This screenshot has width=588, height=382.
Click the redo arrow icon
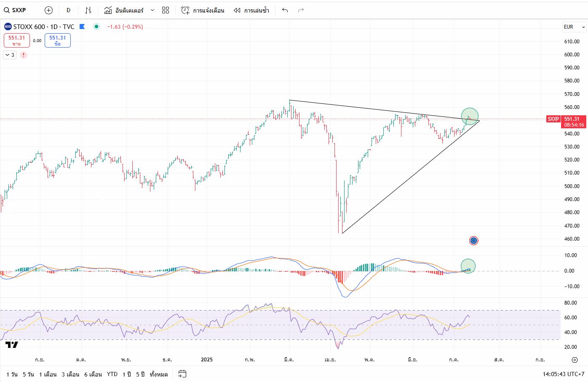pos(301,10)
